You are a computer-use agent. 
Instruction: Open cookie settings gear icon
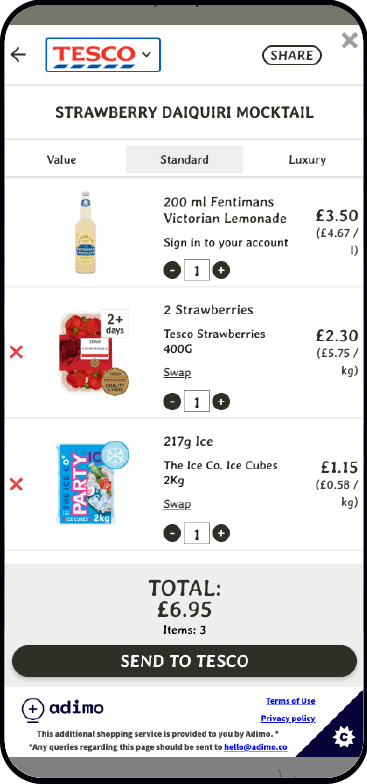point(344,737)
